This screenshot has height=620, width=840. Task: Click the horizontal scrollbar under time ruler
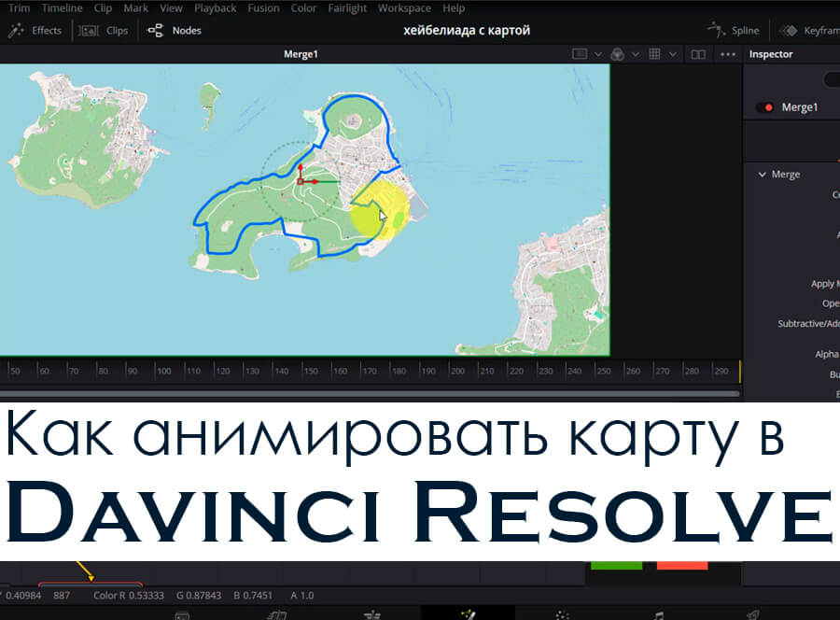coord(370,393)
